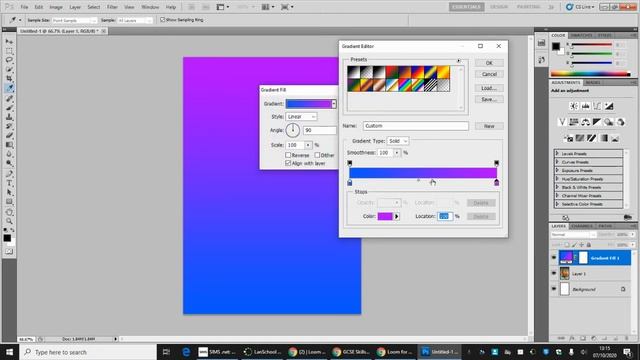This screenshot has height=360, width=640.
Task: Open the Filter menu
Action: [112, 7]
